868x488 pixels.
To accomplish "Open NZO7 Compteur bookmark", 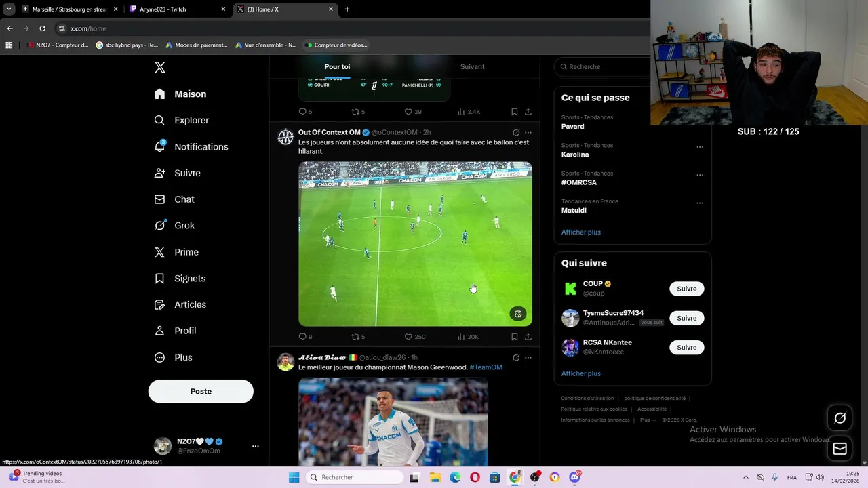I will pyautogui.click(x=58, y=45).
